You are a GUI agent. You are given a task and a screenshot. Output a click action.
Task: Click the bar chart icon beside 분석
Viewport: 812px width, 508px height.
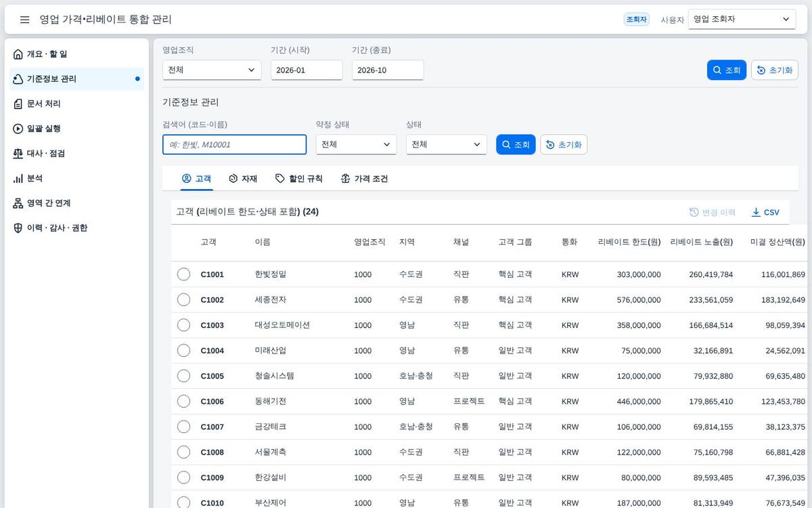18,178
